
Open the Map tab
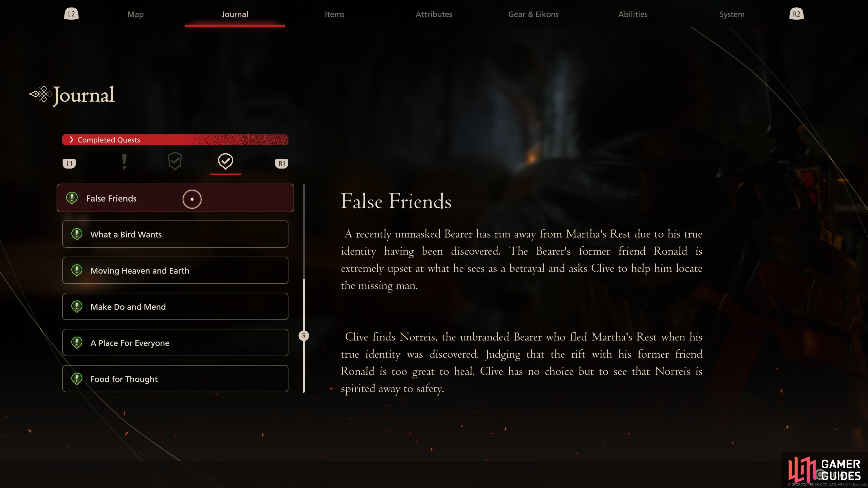(135, 14)
